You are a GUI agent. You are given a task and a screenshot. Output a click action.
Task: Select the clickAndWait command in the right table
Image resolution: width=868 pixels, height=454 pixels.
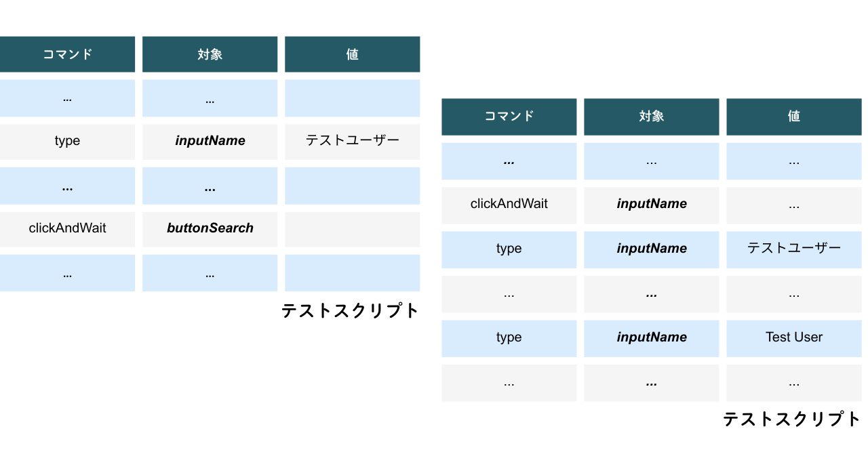pyautogui.click(x=509, y=205)
